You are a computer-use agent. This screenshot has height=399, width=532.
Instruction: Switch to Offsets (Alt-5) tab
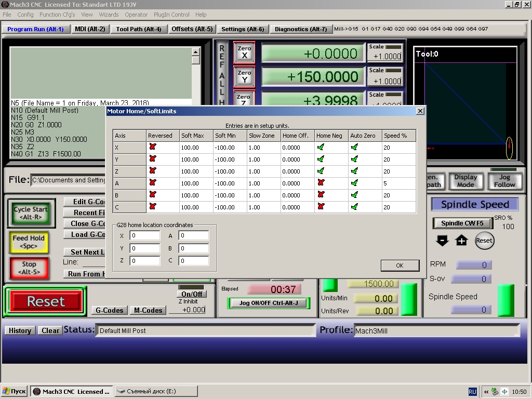point(192,29)
